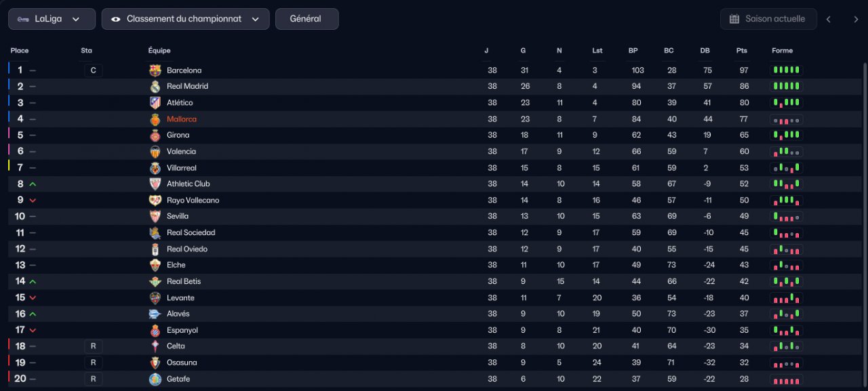The width and height of the screenshot is (868, 391).
Task: Click the Real Betis club crest
Action: (155, 282)
